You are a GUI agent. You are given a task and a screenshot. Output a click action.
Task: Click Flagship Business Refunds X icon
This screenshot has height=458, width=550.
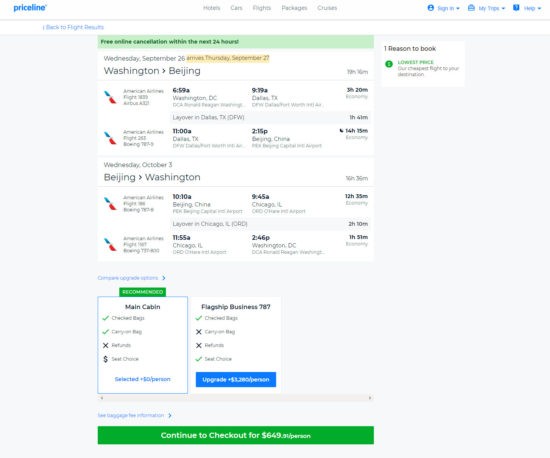199,345
